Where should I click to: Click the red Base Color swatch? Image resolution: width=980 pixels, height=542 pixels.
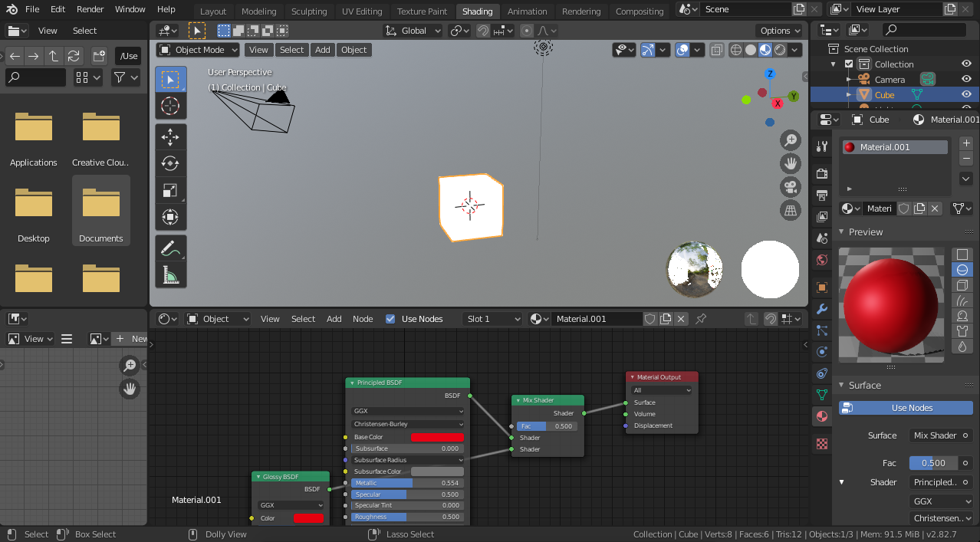point(437,437)
